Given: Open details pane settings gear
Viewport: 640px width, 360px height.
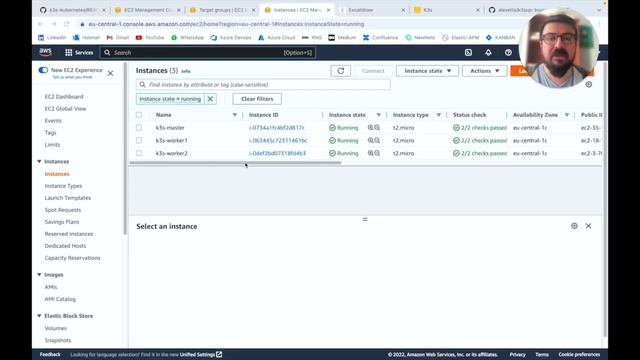Looking at the screenshot, I should pos(574,226).
